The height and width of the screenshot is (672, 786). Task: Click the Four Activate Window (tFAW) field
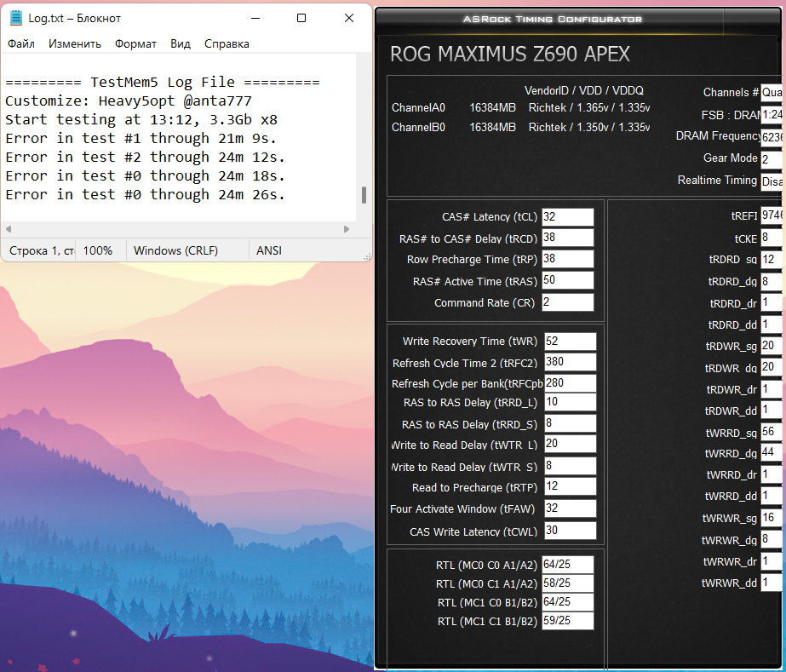tap(570, 508)
